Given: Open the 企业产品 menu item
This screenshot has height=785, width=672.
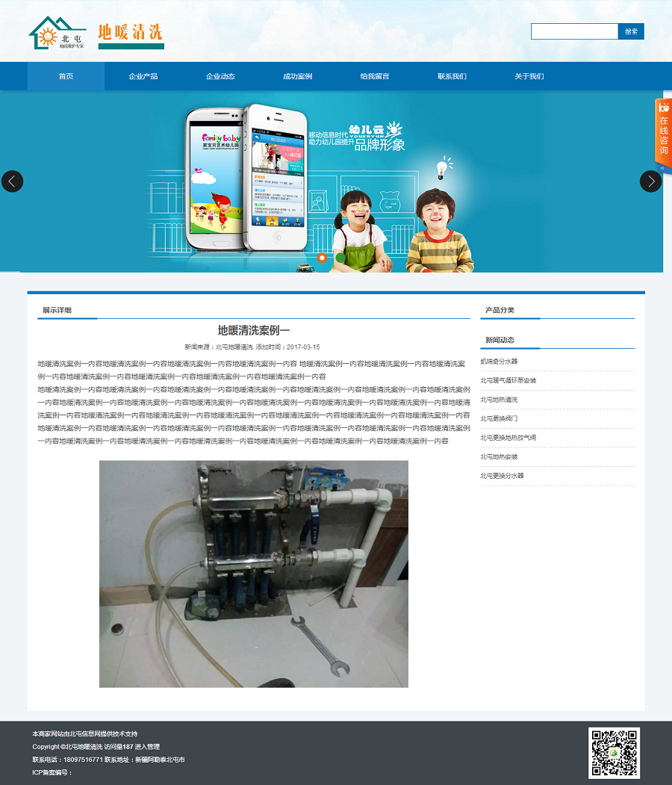Looking at the screenshot, I should (x=143, y=76).
